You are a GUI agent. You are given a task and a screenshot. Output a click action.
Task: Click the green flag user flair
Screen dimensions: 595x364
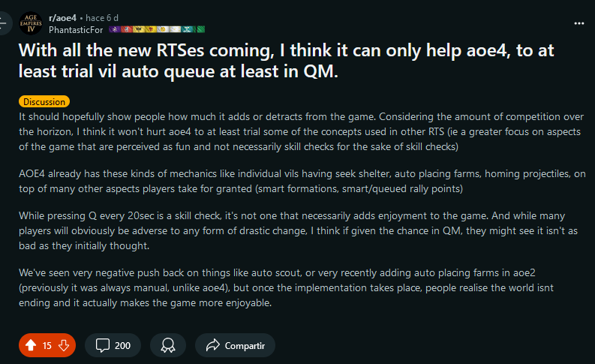tap(200, 29)
